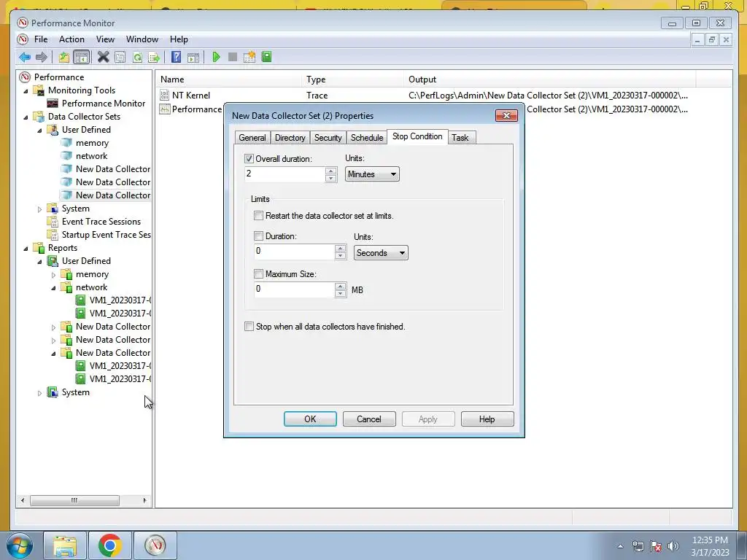Enable Restart the data collector set at limits
Image resolution: width=747 pixels, height=560 pixels.
(x=258, y=216)
